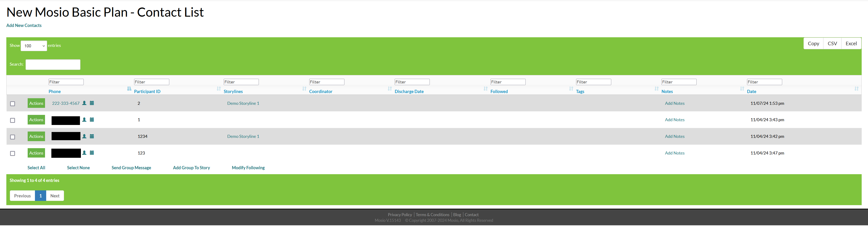Screen dimensions: 868x226
Task: Click the Copy export button
Action: 813,44
